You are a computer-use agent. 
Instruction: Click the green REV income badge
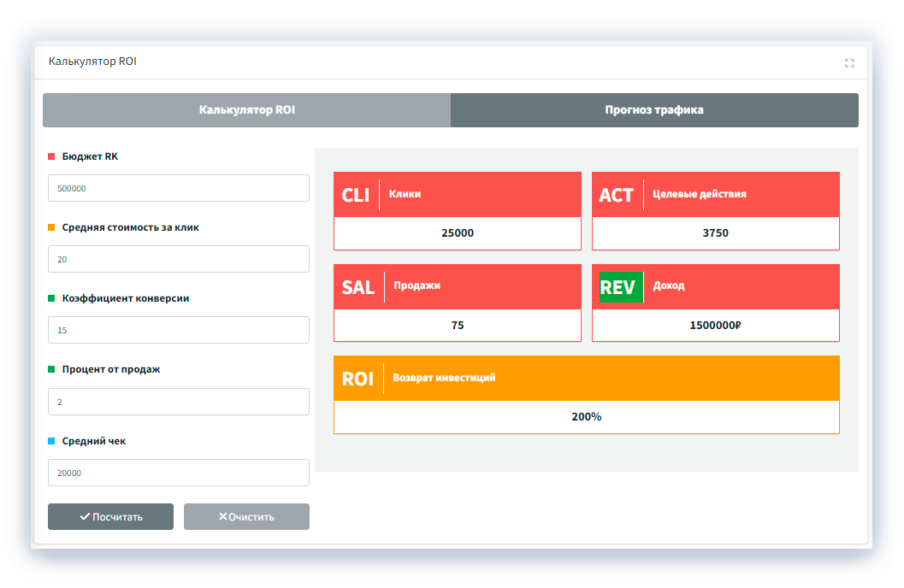click(x=617, y=287)
